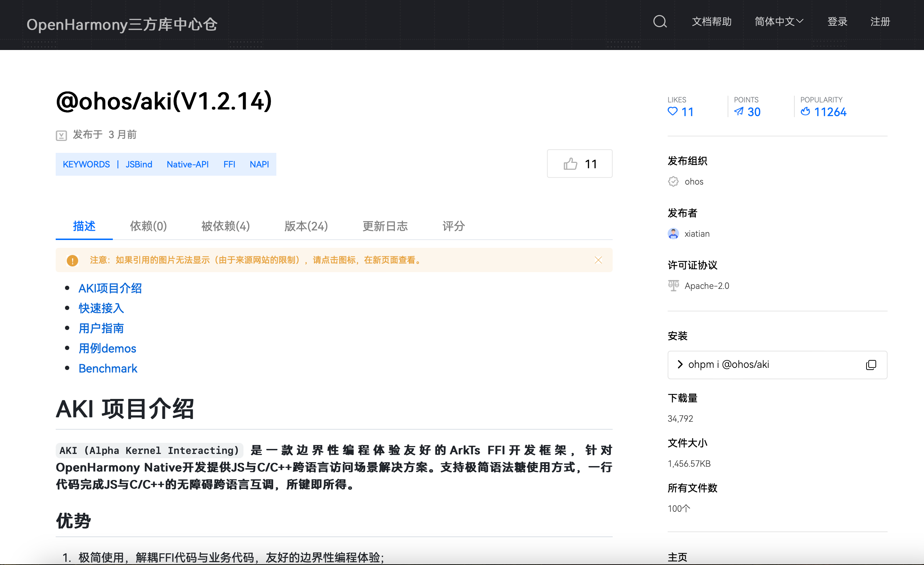Switch to the 版本(24) tab
The width and height of the screenshot is (924, 565).
306,226
